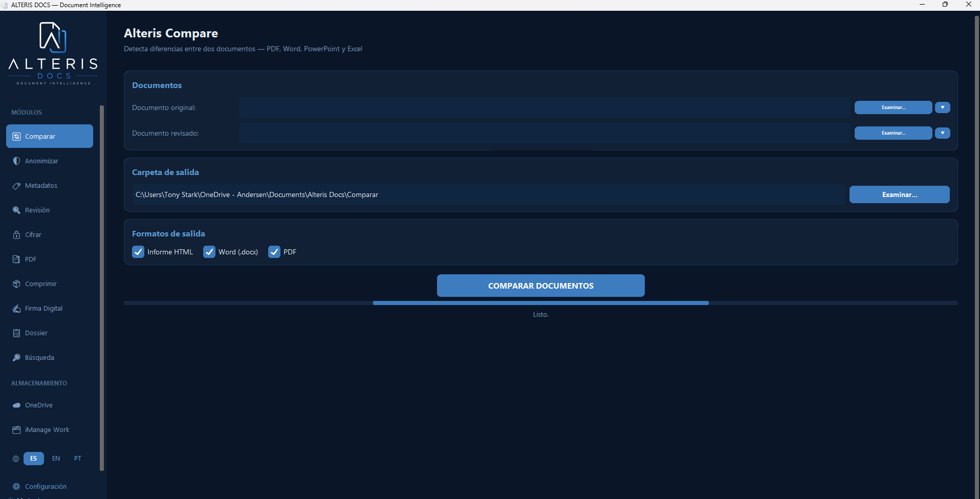Screen dimensions: 980x499
Task: Maximize the Alteris Docs window
Action: pyautogui.click(x=945, y=5)
